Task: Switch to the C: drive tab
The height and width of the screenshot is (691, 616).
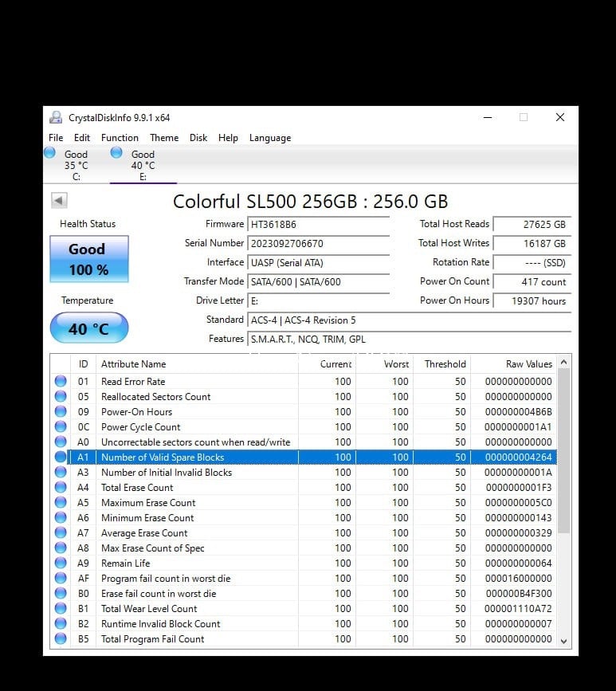Action: point(76,165)
